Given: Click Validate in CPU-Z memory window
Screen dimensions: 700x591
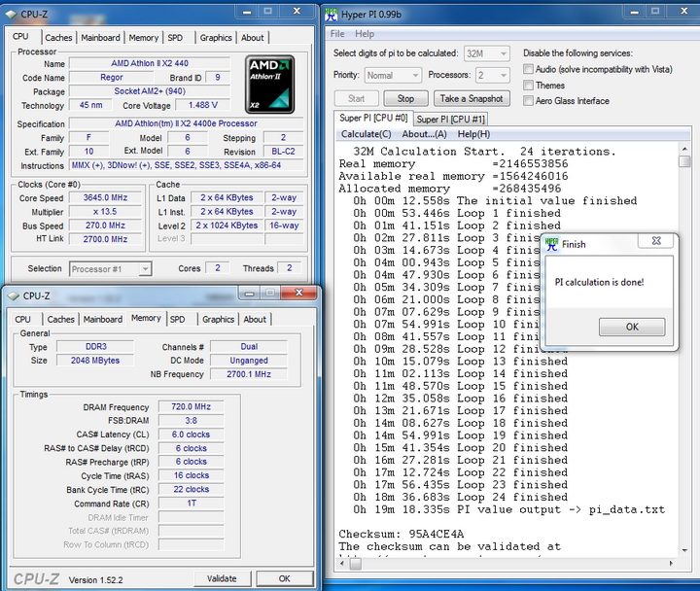Looking at the screenshot, I should point(222,578).
